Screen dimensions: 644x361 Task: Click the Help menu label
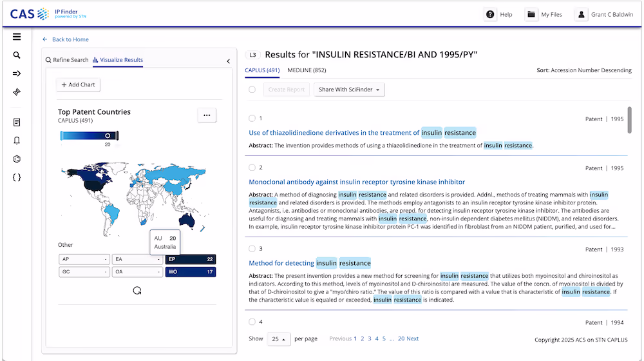[506, 14]
